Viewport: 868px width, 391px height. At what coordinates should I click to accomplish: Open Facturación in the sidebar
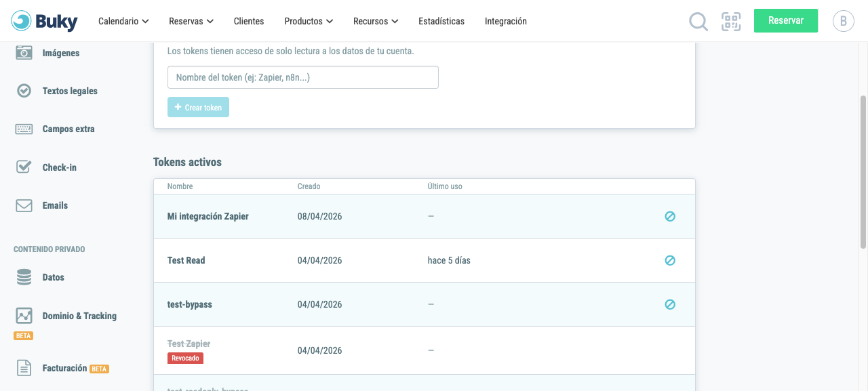(x=64, y=368)
